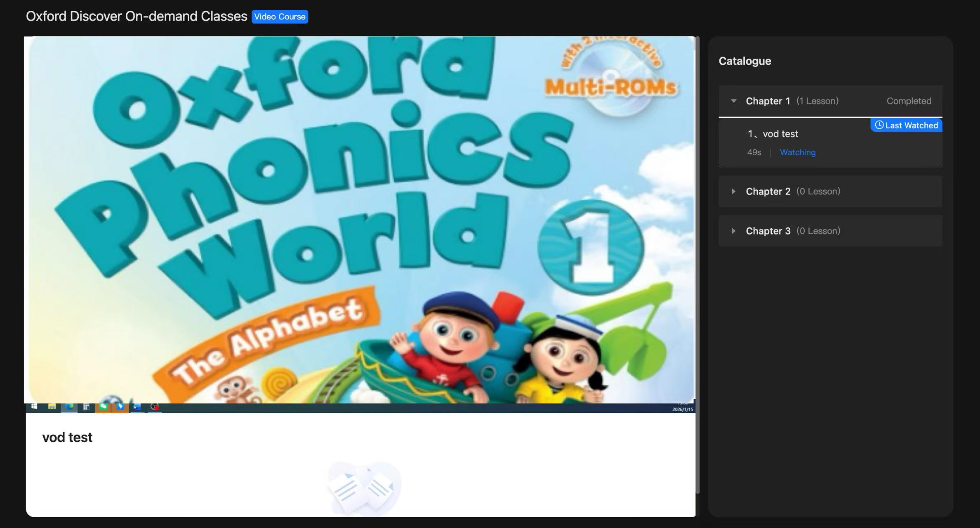Click the clock icon in Last Watched badge
Image resolution: width=980 pixels, height=528 pixels.
click(x=879, y=125)
